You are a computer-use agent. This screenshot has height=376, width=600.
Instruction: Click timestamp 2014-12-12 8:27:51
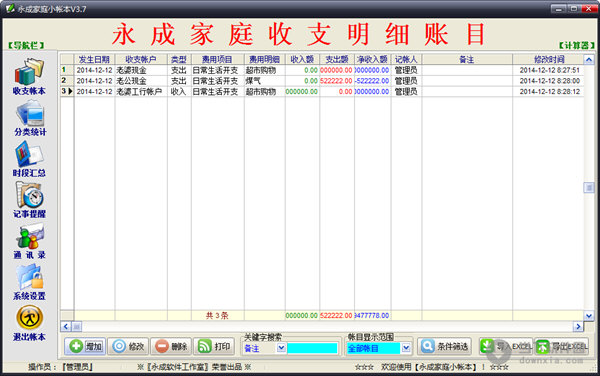[549, 70]
